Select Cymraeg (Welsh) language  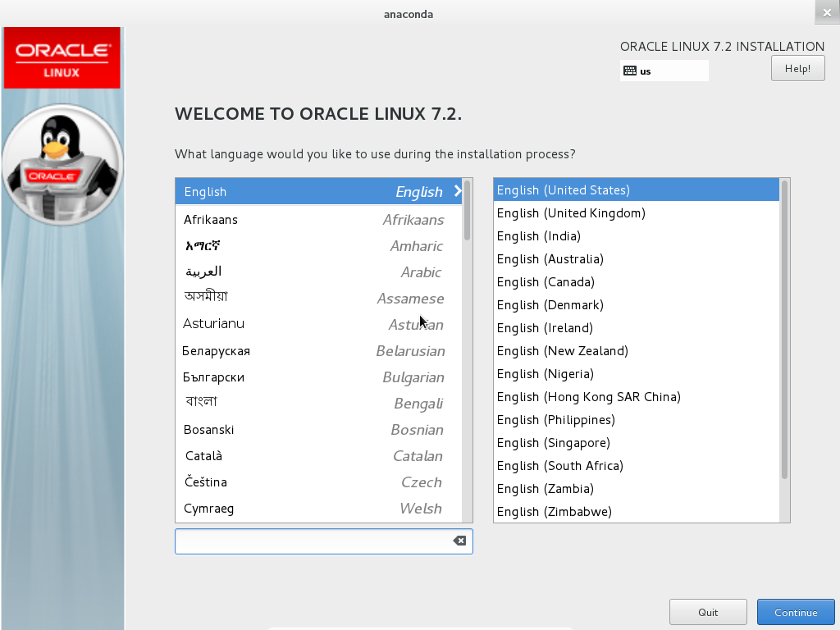[x=319, y=509]
